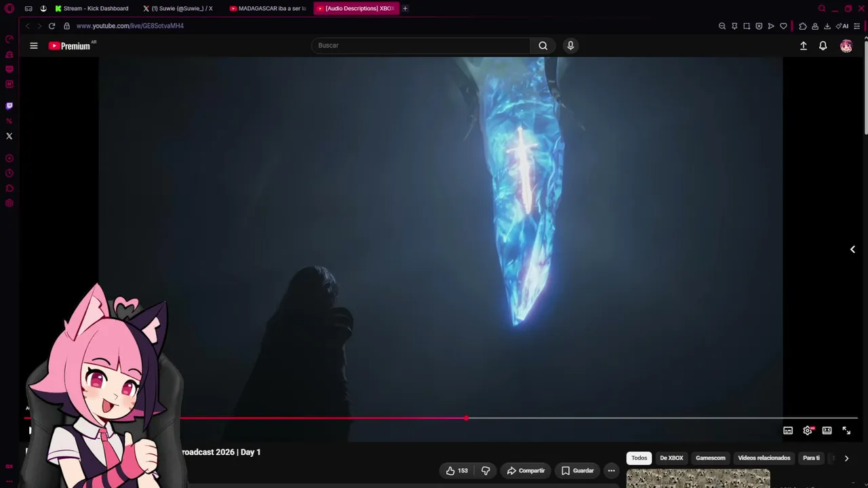Switch to the Suwie X tab
The width and height of the screenshot is (868, 488).
click(x=179, y=9)
